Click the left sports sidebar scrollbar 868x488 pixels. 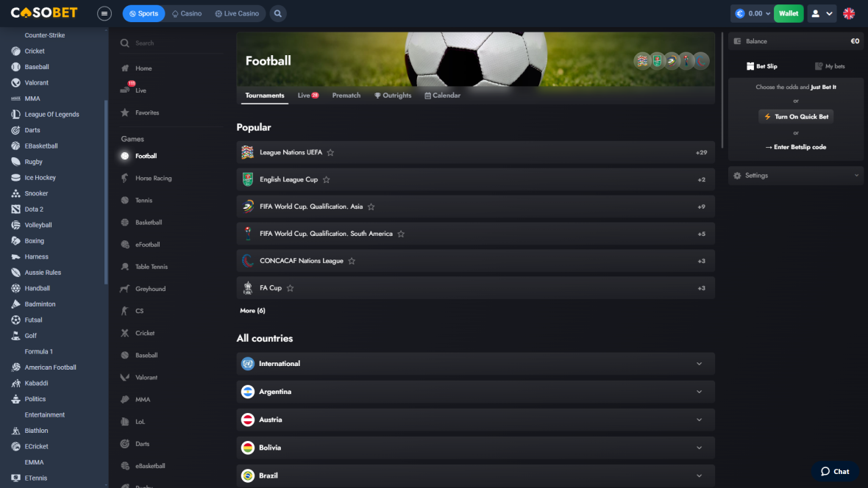(106, 192)
